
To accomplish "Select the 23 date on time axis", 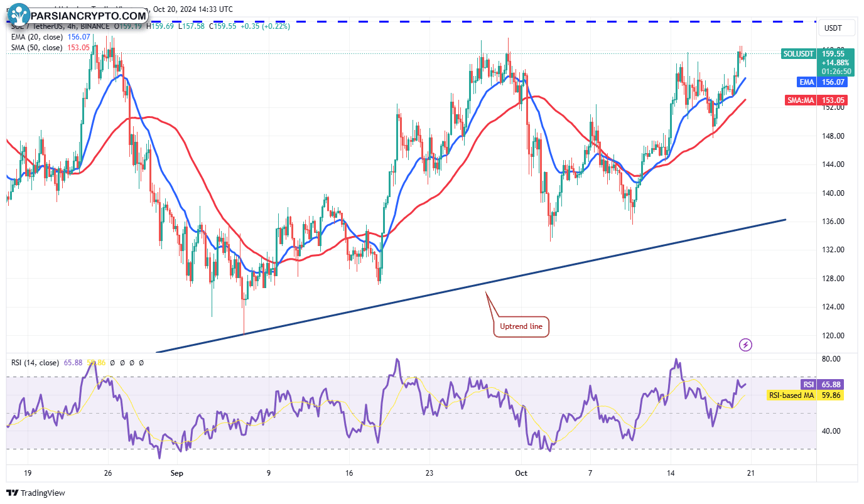I will (x=429, y=472).
